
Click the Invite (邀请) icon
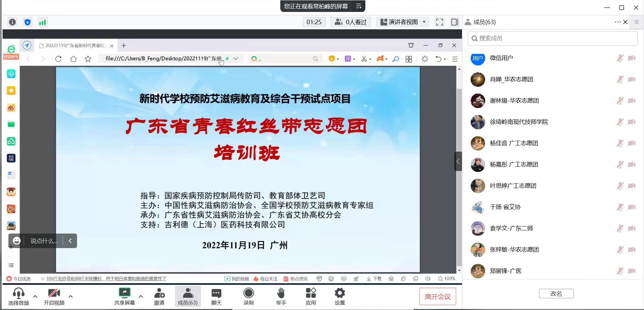159,296
